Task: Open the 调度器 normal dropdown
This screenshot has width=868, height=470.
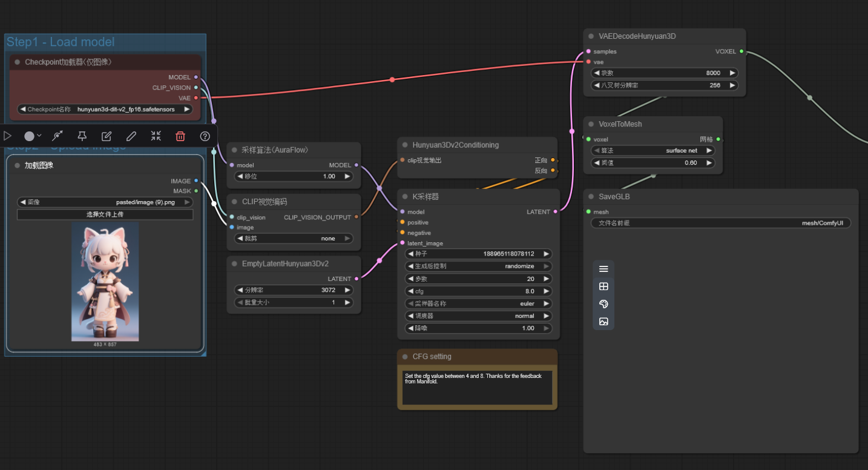Action: pos(478,316)
